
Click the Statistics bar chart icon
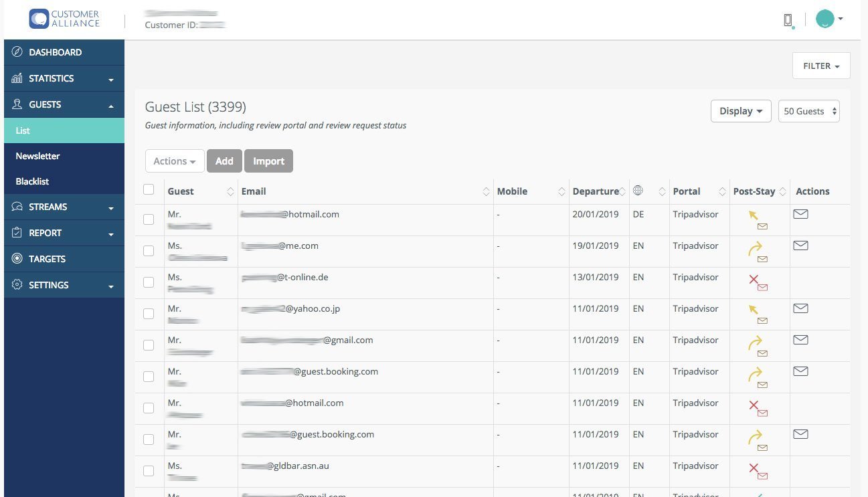tap(17, 78)
